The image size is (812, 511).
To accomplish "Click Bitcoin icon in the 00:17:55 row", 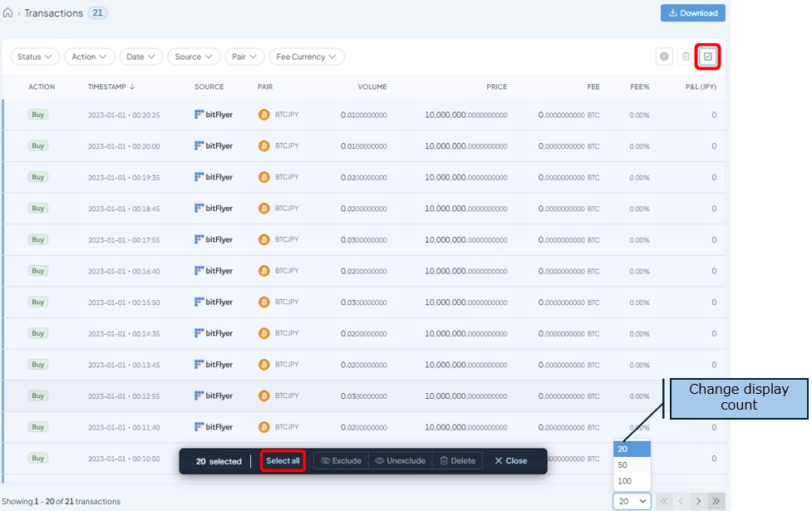I will click(264, 239).
